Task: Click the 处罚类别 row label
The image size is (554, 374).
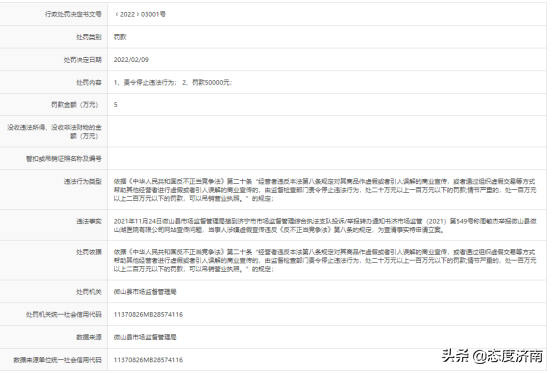Action: [x=89, y=37]
